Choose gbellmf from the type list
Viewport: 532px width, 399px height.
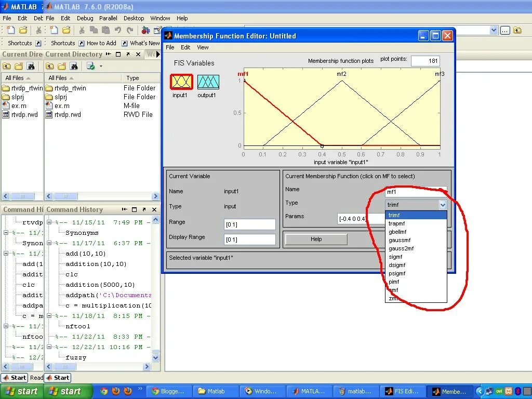click(x=416, y=232)
